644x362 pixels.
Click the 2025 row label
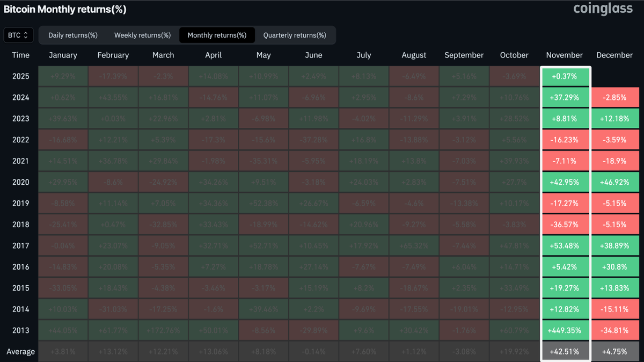[20, 76]
